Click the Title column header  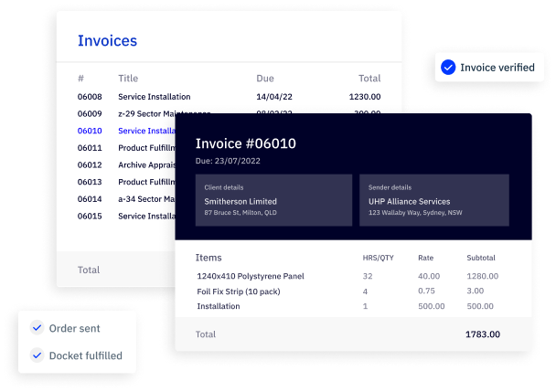(128, 79)
